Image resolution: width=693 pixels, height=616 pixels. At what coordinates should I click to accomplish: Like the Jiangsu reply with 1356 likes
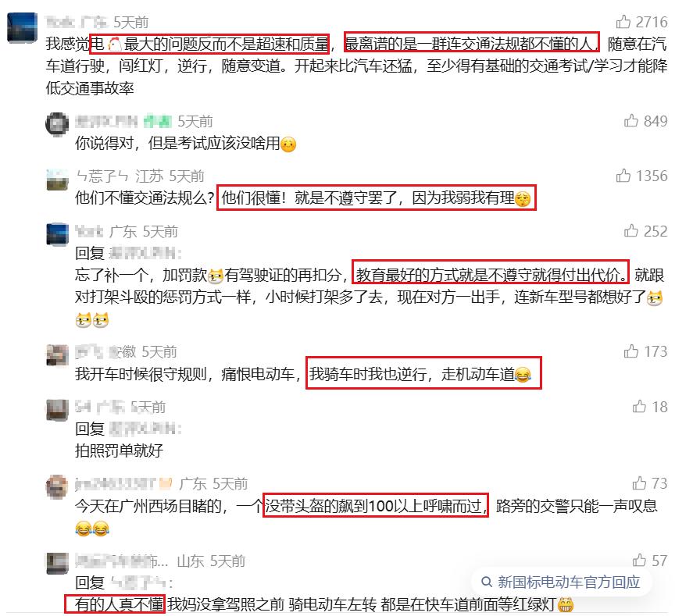[x=623, y=176]
